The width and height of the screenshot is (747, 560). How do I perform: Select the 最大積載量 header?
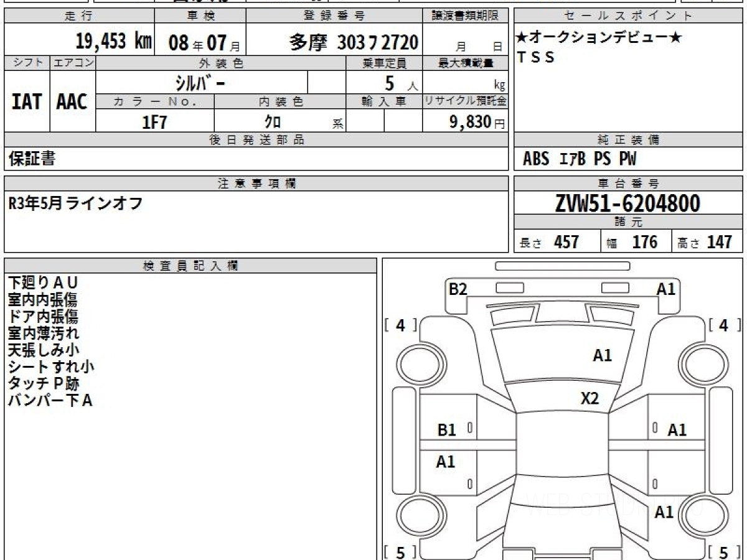point(466,63)
